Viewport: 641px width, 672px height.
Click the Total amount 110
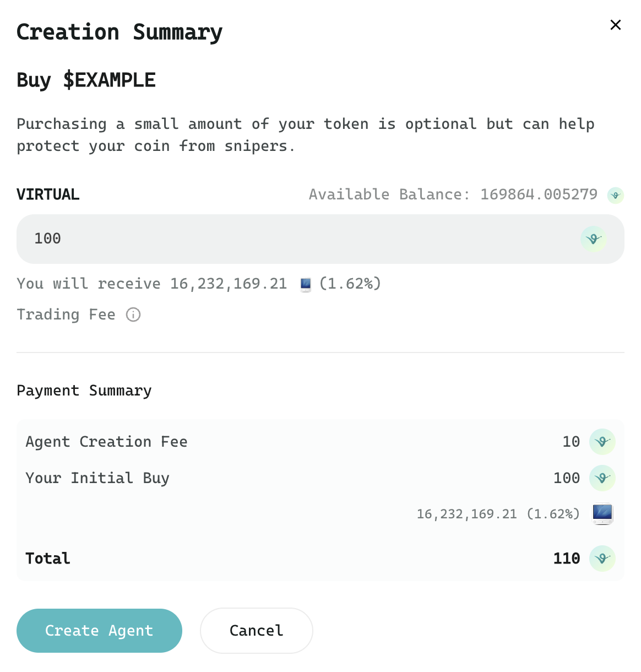(567, 559)
